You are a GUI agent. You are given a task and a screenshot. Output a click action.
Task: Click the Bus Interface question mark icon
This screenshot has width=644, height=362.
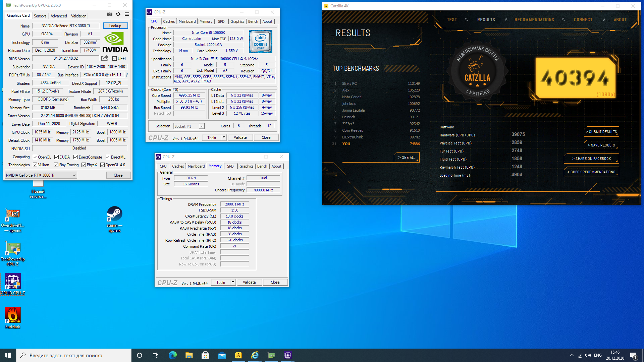tap(126, 75)
